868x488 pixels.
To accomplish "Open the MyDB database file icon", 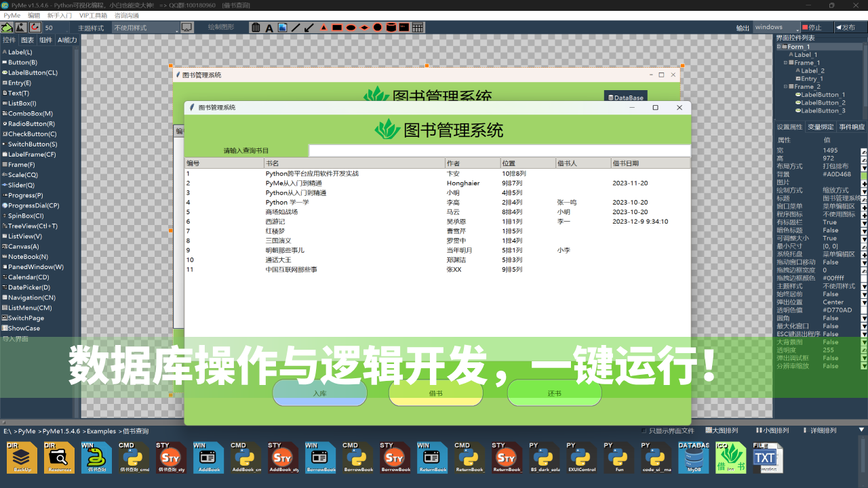I will [x=693, y=457].
